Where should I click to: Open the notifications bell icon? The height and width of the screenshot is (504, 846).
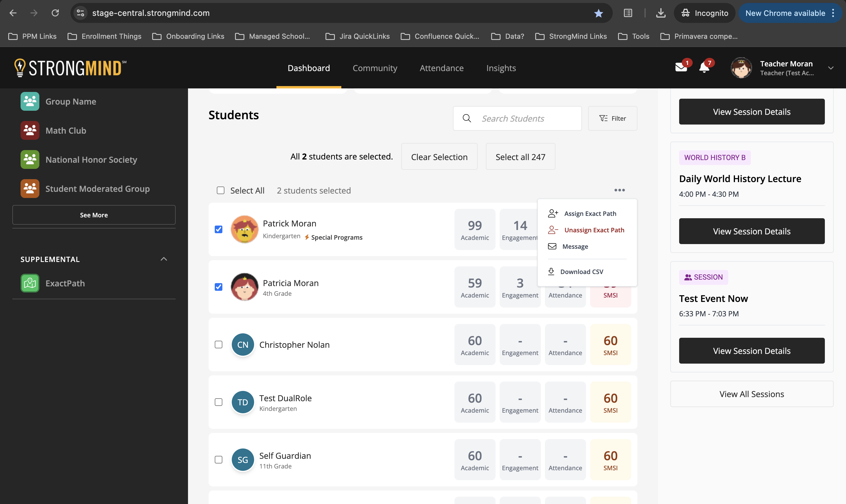[704, 67]
